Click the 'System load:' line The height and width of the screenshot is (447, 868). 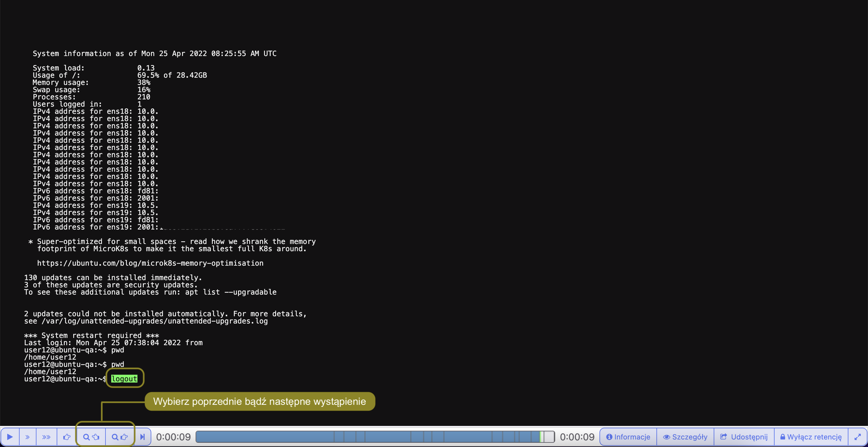point(93,68)
